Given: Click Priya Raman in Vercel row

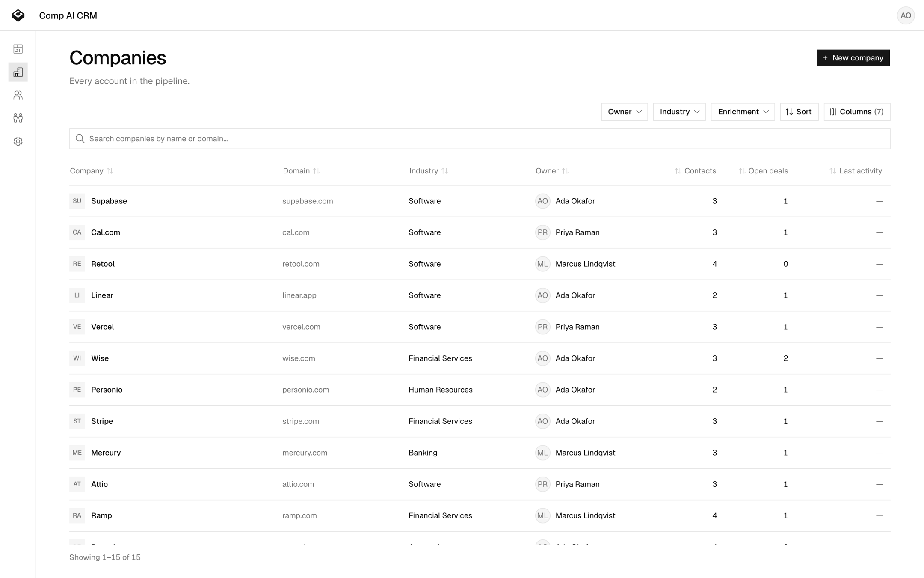Looking at the screenshot, I should [x=577, y=327].
